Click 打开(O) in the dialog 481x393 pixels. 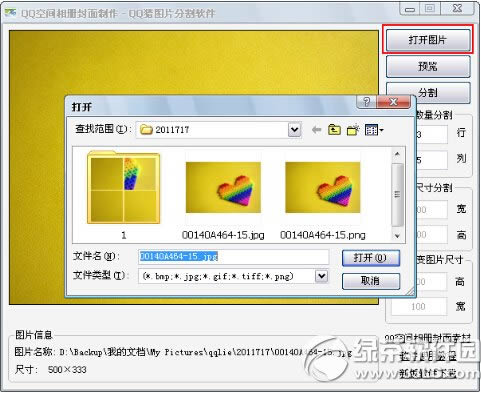tap(371, 258)
